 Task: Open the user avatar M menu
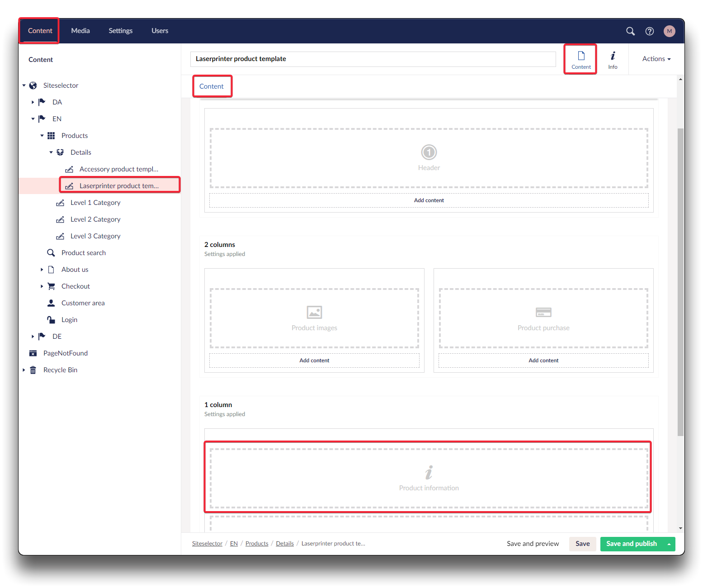tap(669, 31)
